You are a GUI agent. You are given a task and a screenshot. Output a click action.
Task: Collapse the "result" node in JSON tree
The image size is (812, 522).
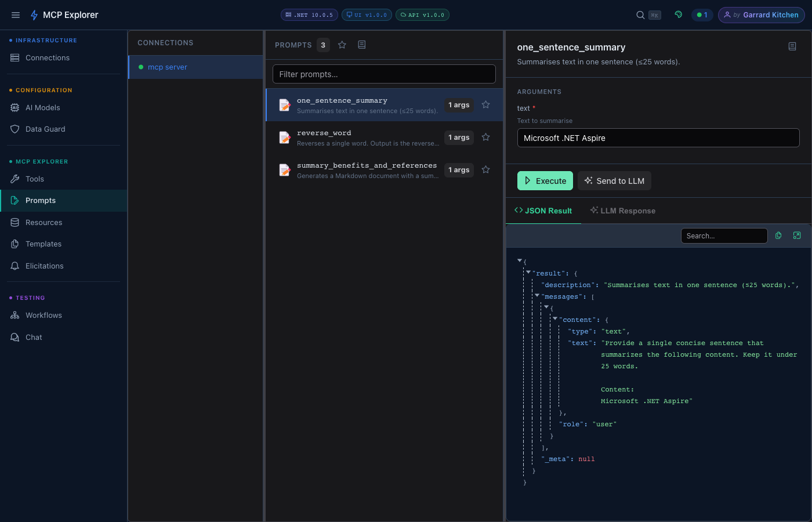[528, 272]
